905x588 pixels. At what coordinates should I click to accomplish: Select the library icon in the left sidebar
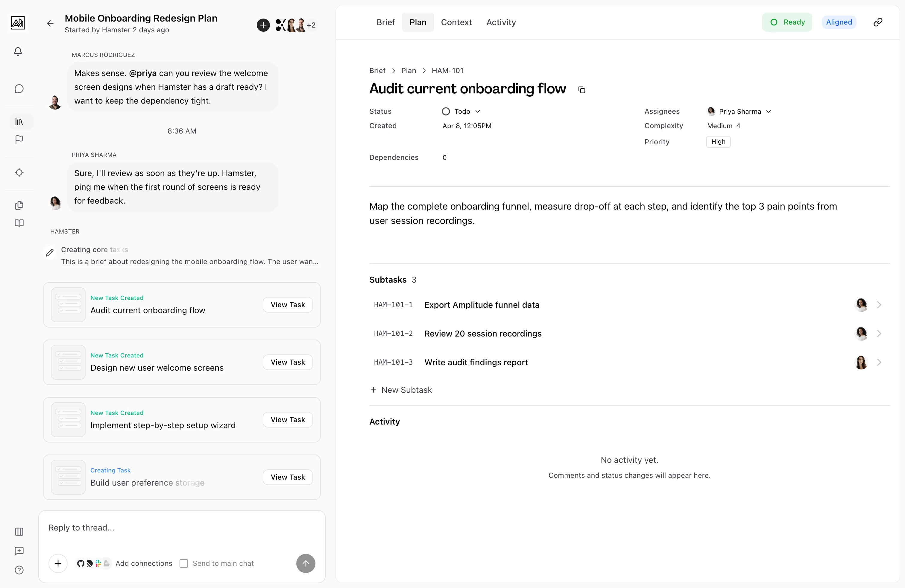pyautogui.click(x=19, y=122)
